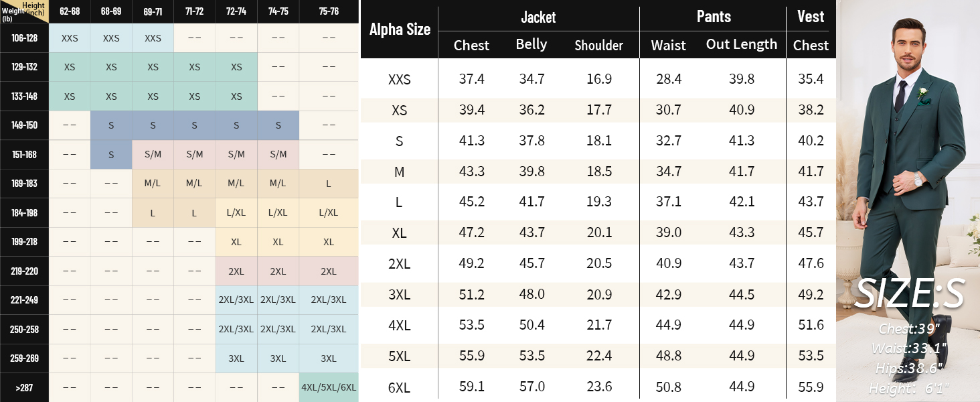Image resolution: width=980 pixels, height=402 pixels.
Task: Click the Alpha Size column header
Action: pos(400,30)
